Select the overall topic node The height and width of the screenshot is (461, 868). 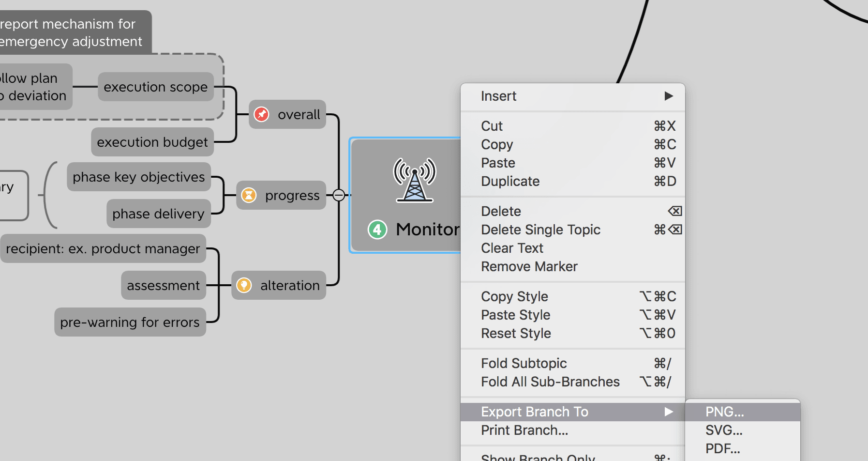[x=287, y=114]
